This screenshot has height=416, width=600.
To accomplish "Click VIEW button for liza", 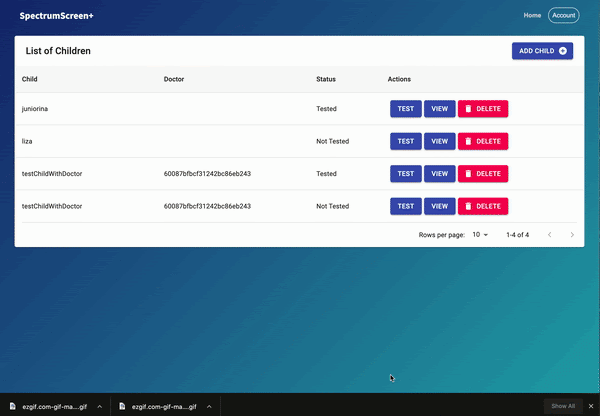I will click(440, 141).
